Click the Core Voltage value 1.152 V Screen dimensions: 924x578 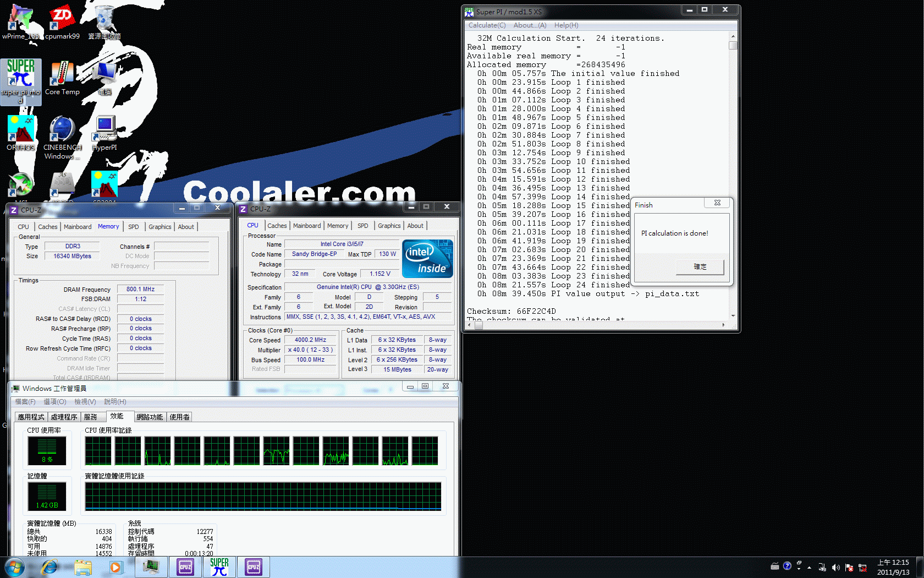(x=380, y=274)
